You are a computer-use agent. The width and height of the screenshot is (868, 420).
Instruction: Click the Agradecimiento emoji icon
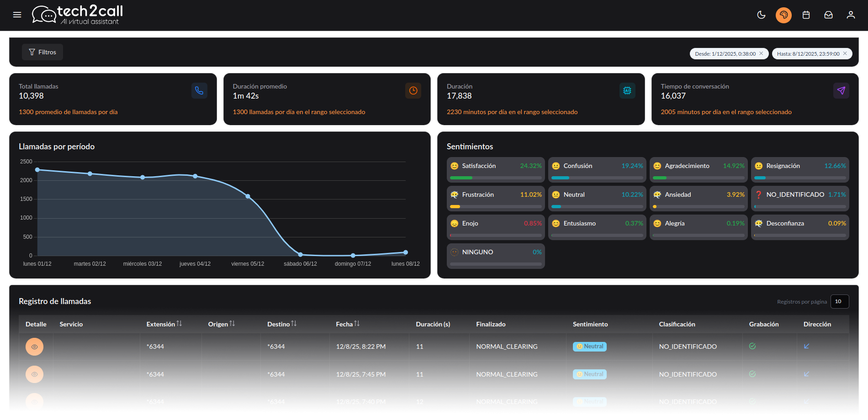click(657, 166)
